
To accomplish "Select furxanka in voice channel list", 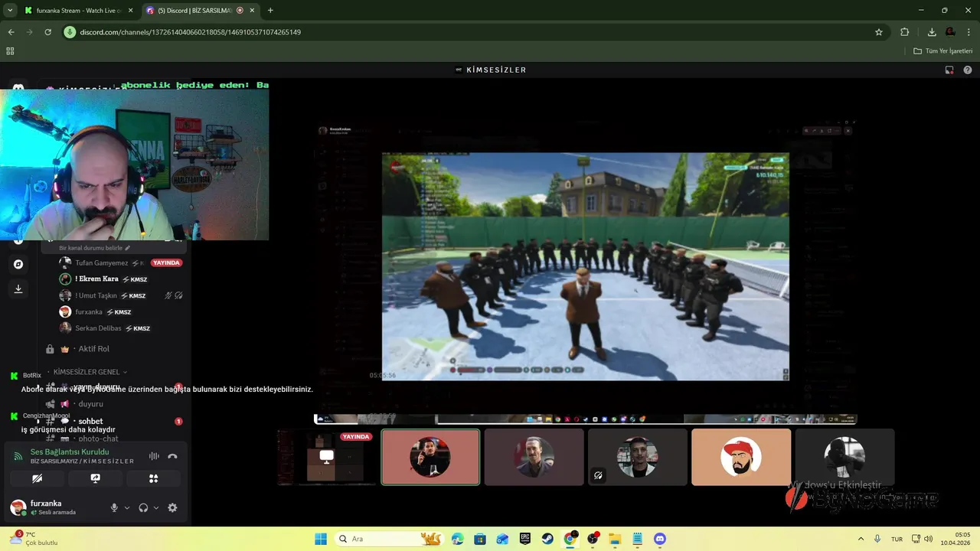I will click(x=89, y=312).
